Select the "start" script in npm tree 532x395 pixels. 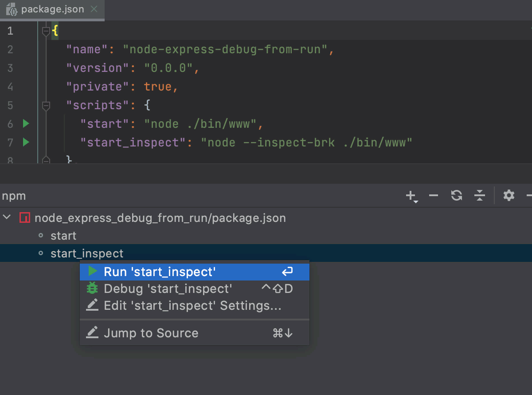(x=63, y=236)
